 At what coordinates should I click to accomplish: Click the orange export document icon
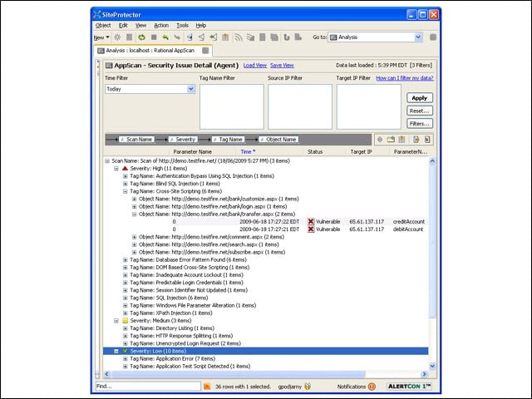[416, 140]
